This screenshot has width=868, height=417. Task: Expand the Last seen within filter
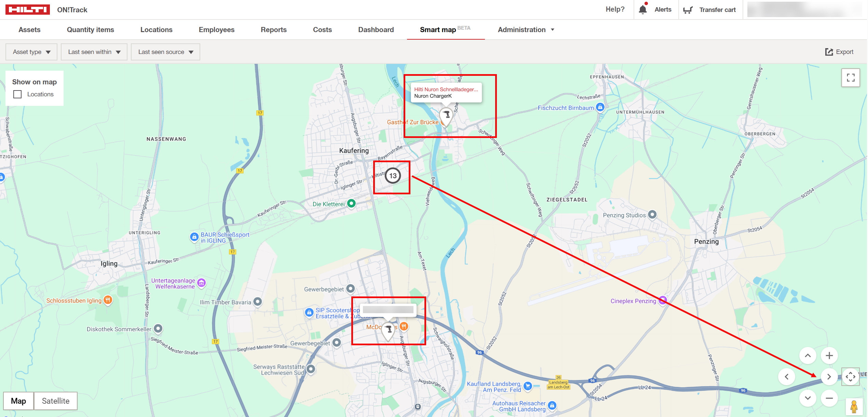[94, 52]
